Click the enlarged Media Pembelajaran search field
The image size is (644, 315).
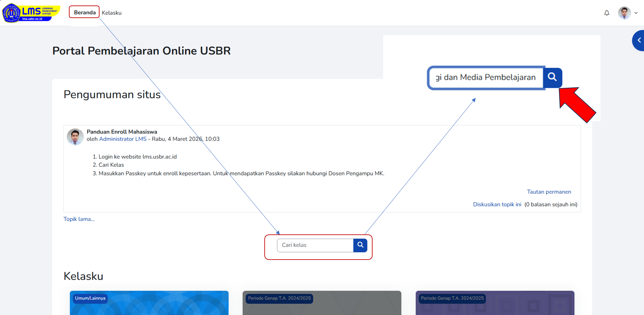tap(486, 77)
